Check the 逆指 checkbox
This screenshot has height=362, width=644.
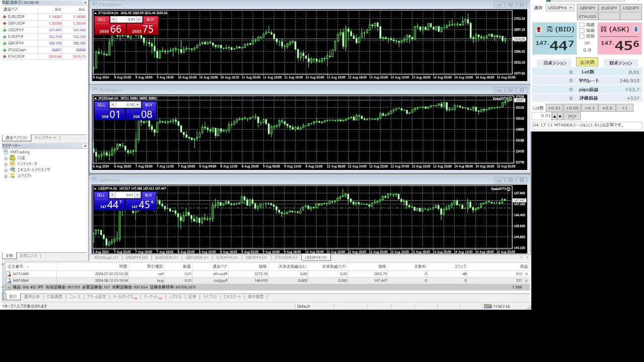pyautogui.click(x=582, y=36)
